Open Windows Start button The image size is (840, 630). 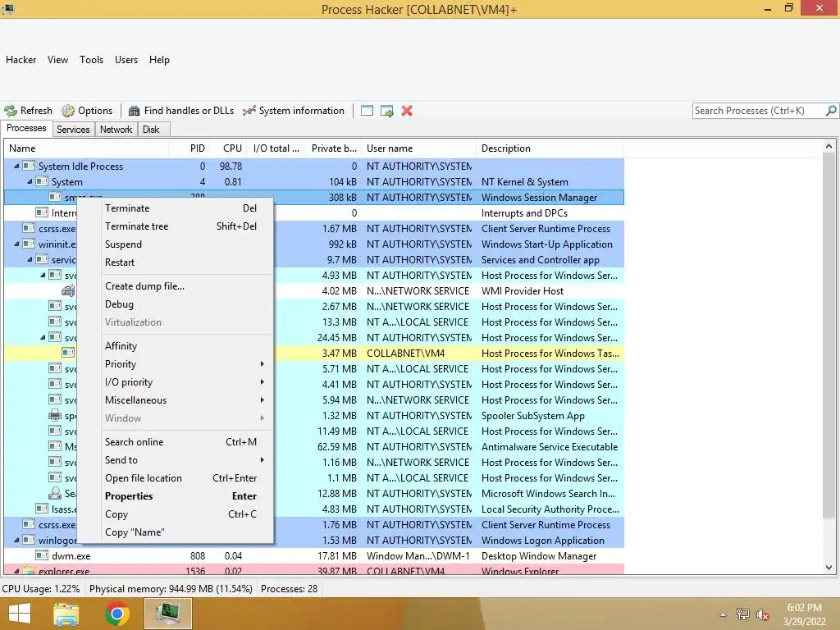(20, 614)
